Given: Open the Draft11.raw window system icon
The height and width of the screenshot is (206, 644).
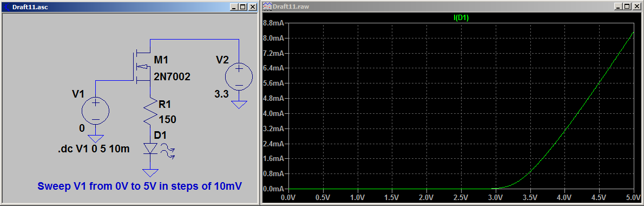Looking at the screenshot, I should click(x=267, y=7).
